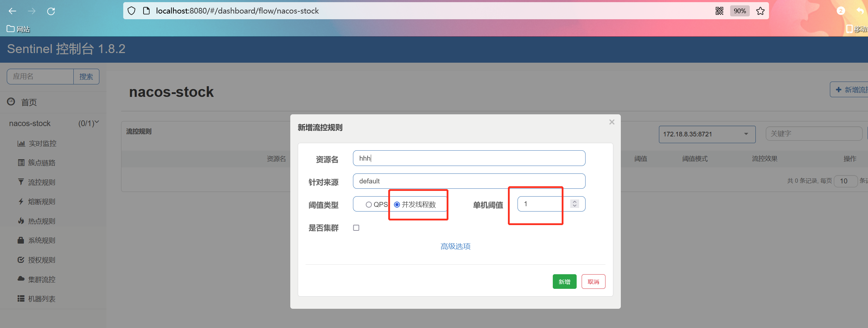Image resolution: width=868 pixels, height=328 pixels.
Task: Click the 关键字 keyword filter field
Action: click(x=814, y=134)
